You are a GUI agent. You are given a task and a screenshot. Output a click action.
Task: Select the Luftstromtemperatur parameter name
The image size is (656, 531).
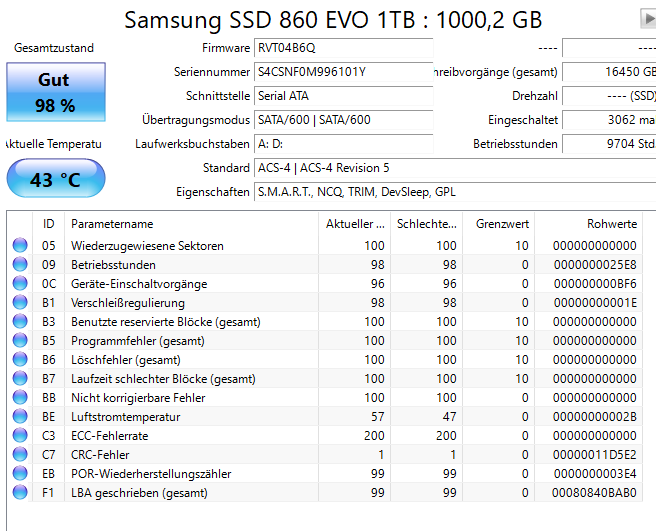[126, 417]
